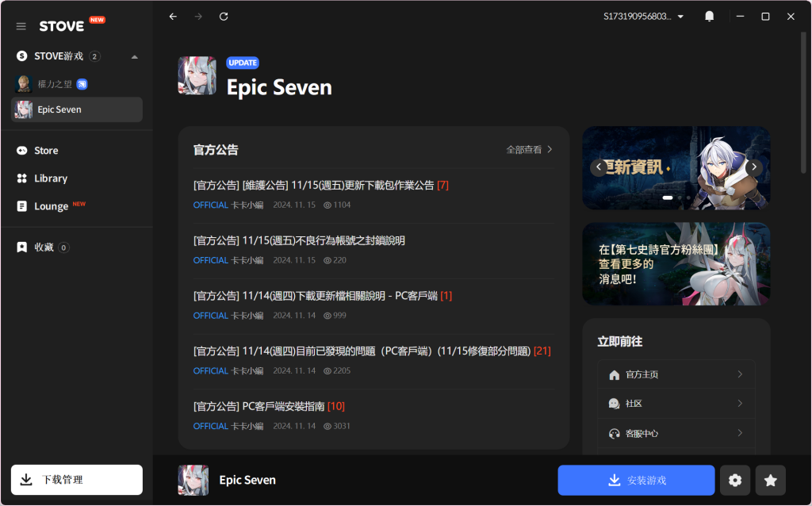
Task: Go to the Lounge section
Action: (52, 206)
